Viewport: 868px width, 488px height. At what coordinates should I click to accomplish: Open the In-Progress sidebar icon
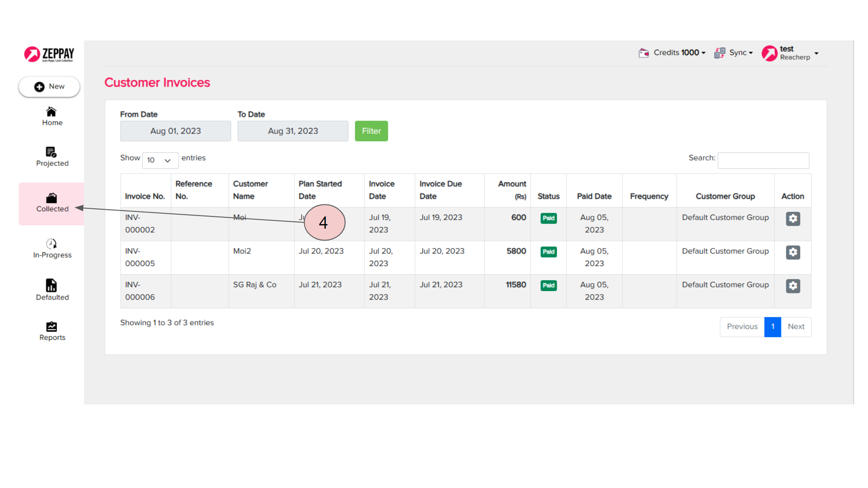coord(52,244)
